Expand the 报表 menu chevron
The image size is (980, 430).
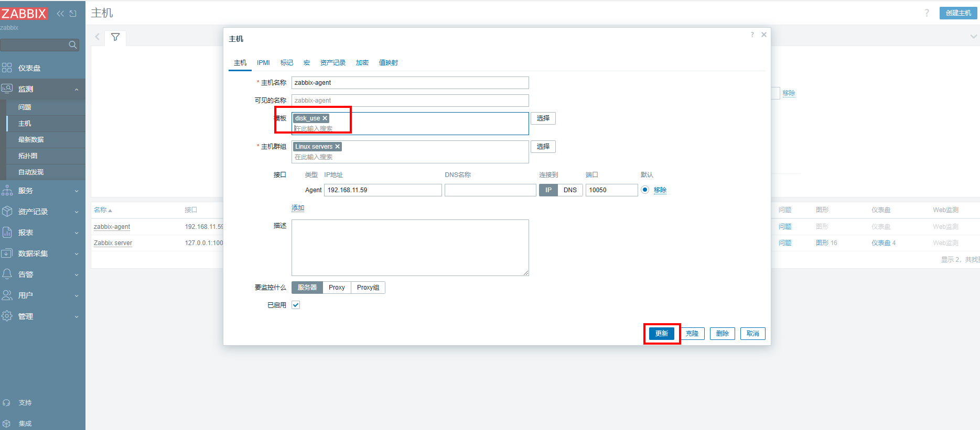coord(77,233)
